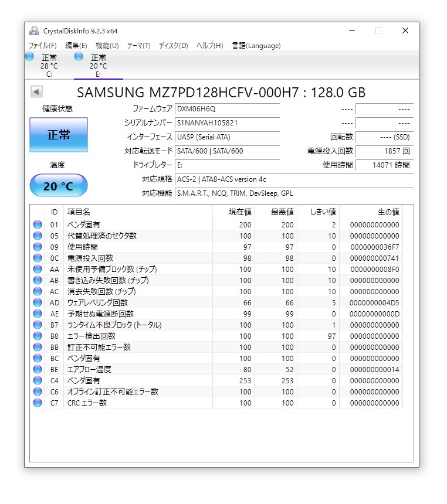This screenshot has width=447, height=504.
Task: Click status orb for attribute B7
Action: tap(38, 325)
